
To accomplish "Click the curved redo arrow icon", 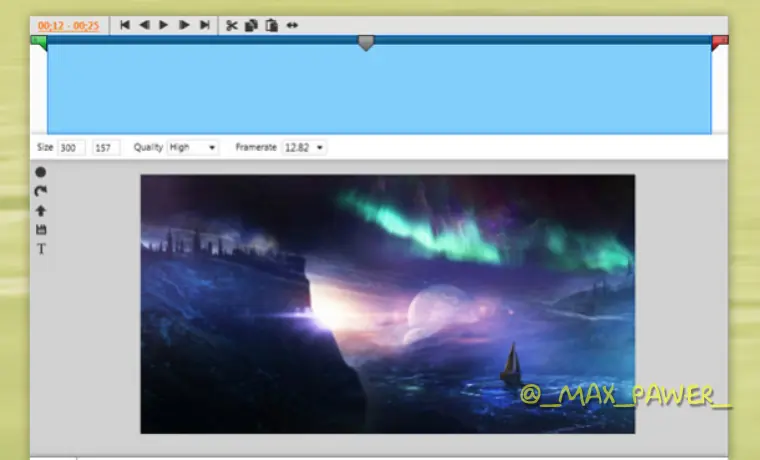I will (x=41, y=191).
